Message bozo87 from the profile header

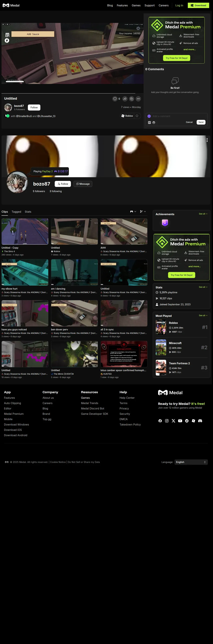click(x=83, y=184)
